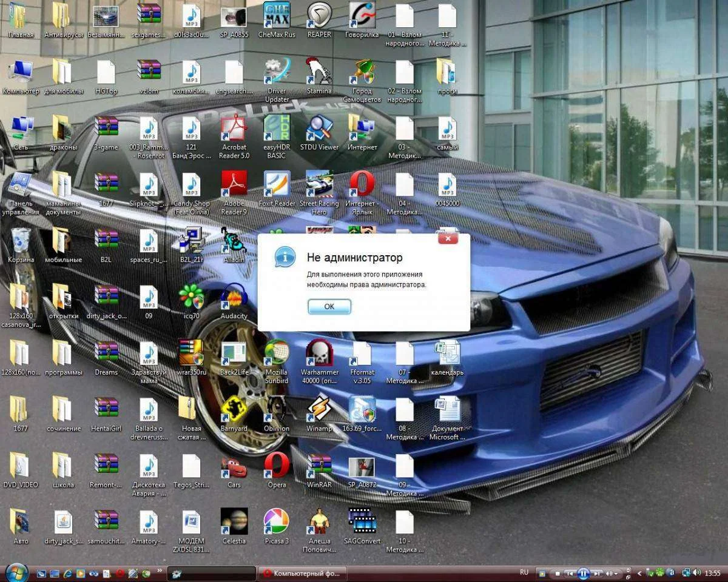Pause playback in the taskbar media player
The width and height of the screenshot is (728, 582).
click(x=583, y=573)
